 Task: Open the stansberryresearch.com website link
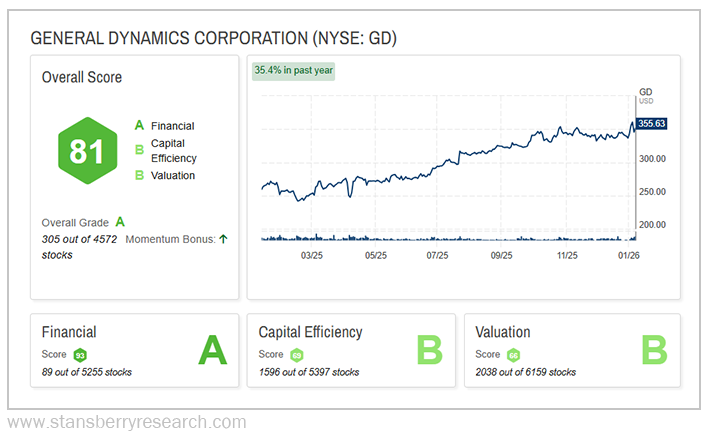pyautogui.click(x=126, y=422)
